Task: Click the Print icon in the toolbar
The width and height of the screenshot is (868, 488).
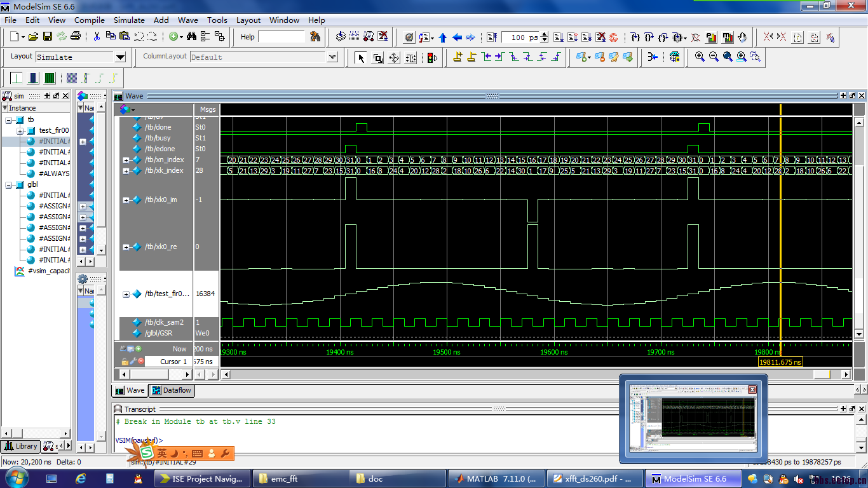Action: coord(76,37)
